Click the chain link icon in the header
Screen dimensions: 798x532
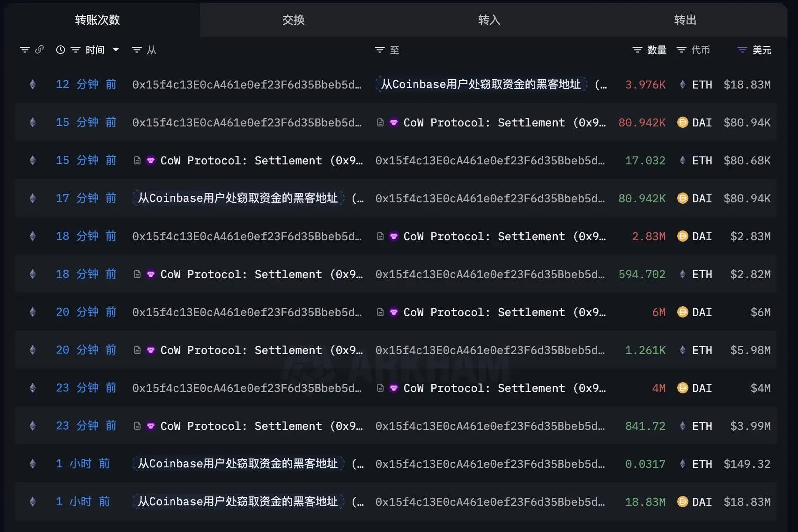39,50
